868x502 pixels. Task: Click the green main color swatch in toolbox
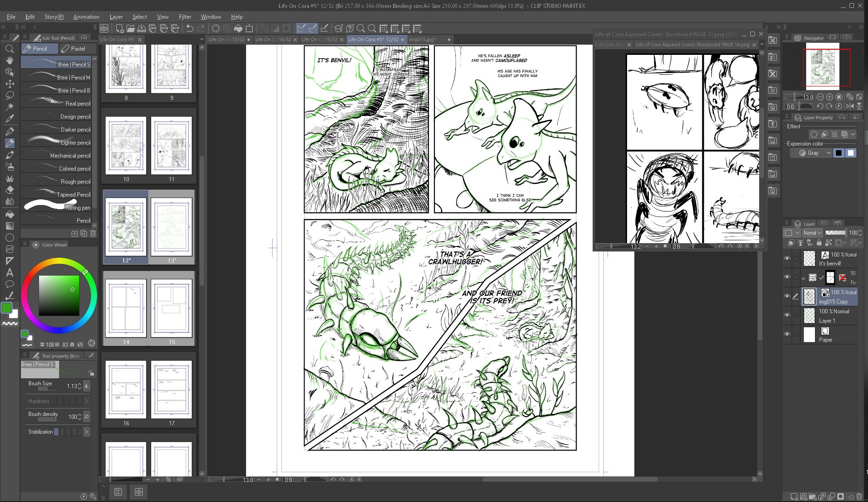(7, 307)
